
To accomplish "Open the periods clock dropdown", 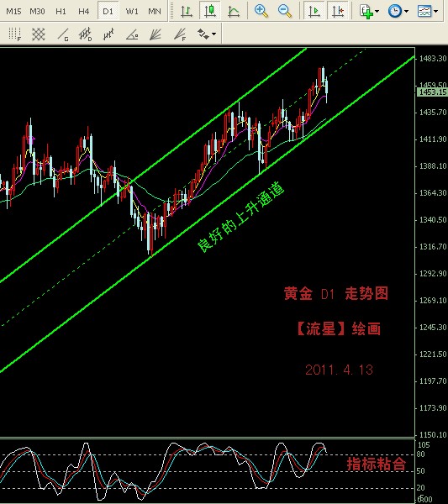I will [x=398, y=11].
